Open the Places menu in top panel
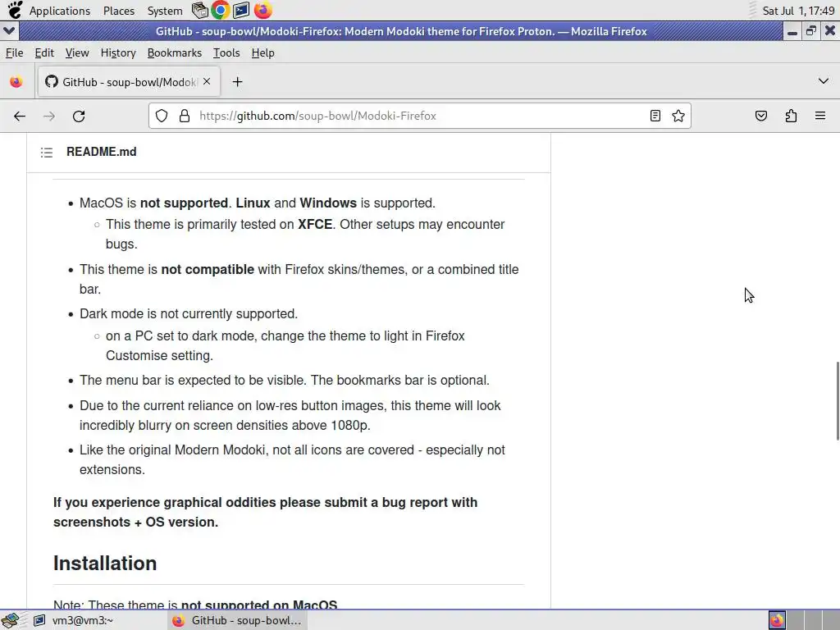840x630 pixels. [119, 11]
